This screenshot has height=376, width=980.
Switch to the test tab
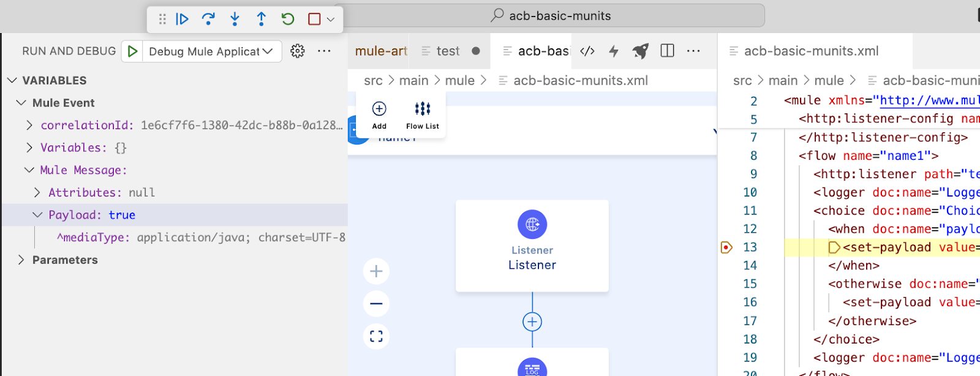(x=448, y=51)
